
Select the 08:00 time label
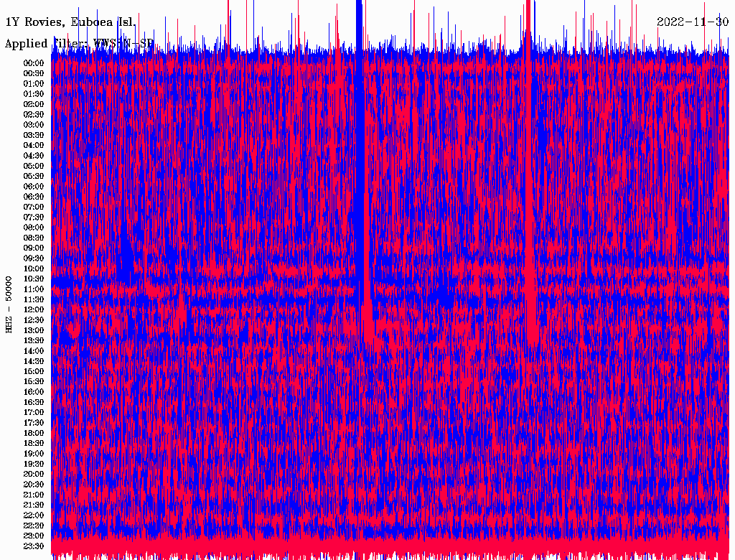pos(34,228)
